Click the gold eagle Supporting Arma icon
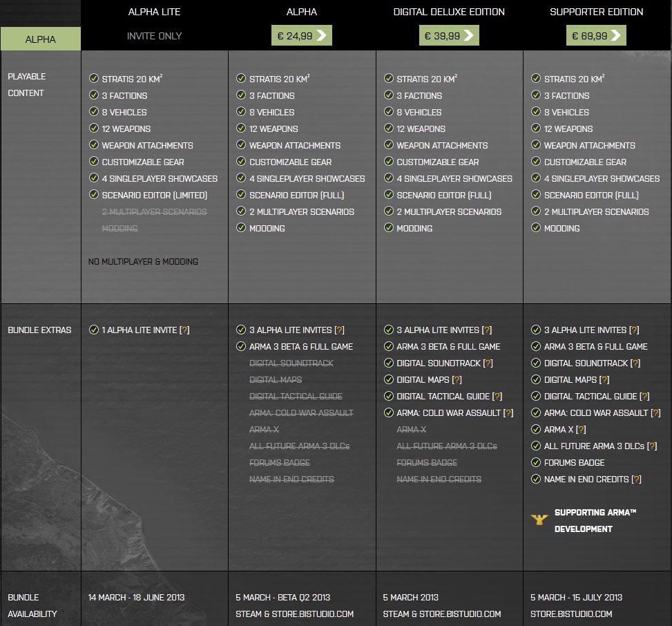The height and width of the screenshot is (626, 672). [539, 520]
